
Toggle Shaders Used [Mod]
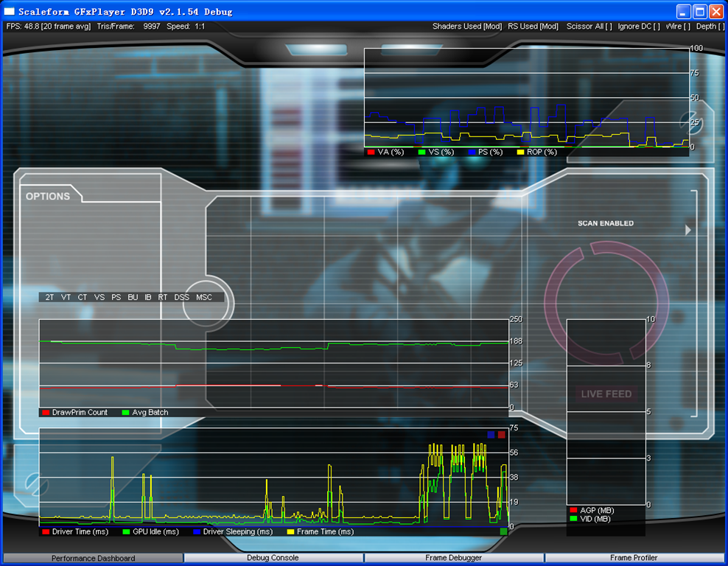[x=467, y=27]
